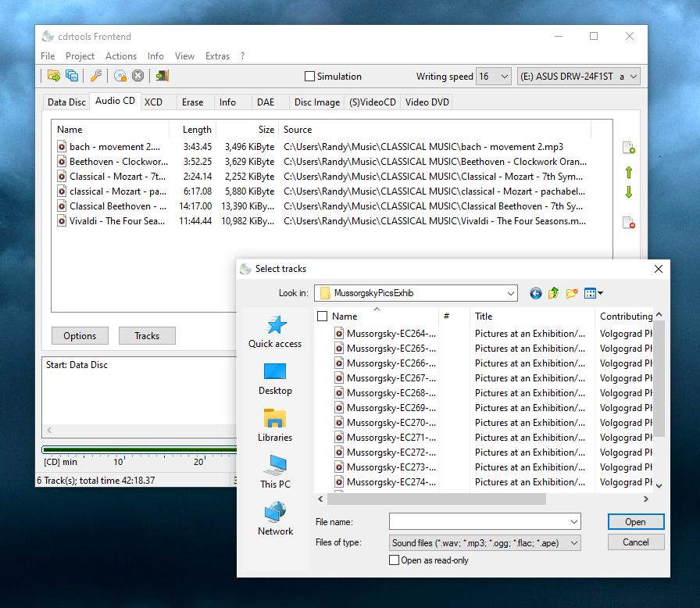Open Network in the places bar
Screen dimensions: 700x608
(275, 519)
